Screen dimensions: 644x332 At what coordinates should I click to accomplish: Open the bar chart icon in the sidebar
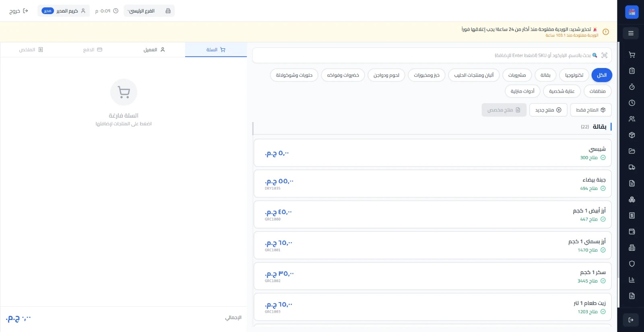click(x=632, y=280)
